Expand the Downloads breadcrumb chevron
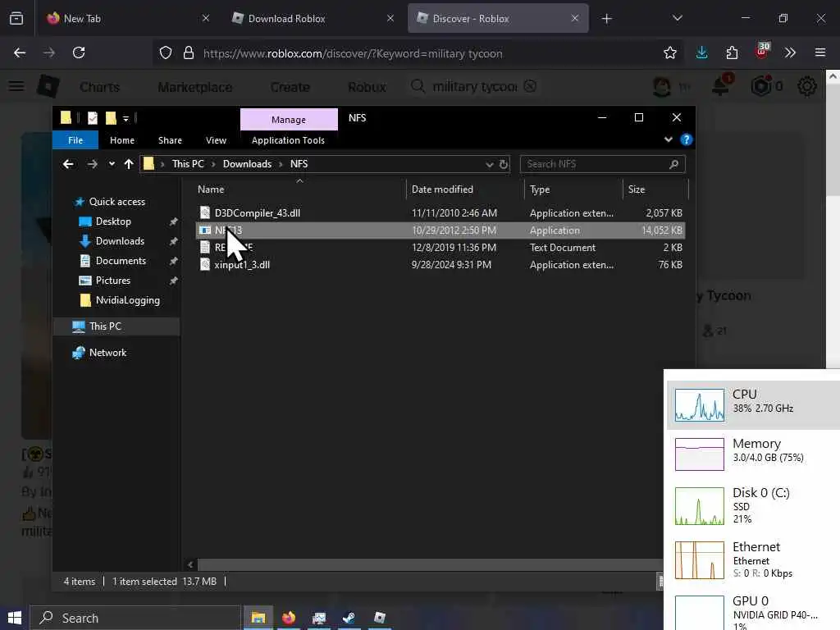840x630 pixels. click(281, 164)
